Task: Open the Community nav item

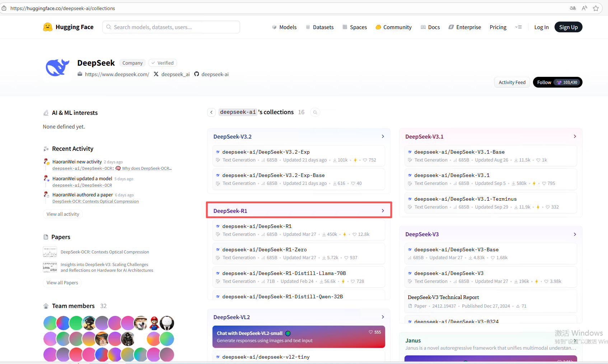Action: coord(393,27)
